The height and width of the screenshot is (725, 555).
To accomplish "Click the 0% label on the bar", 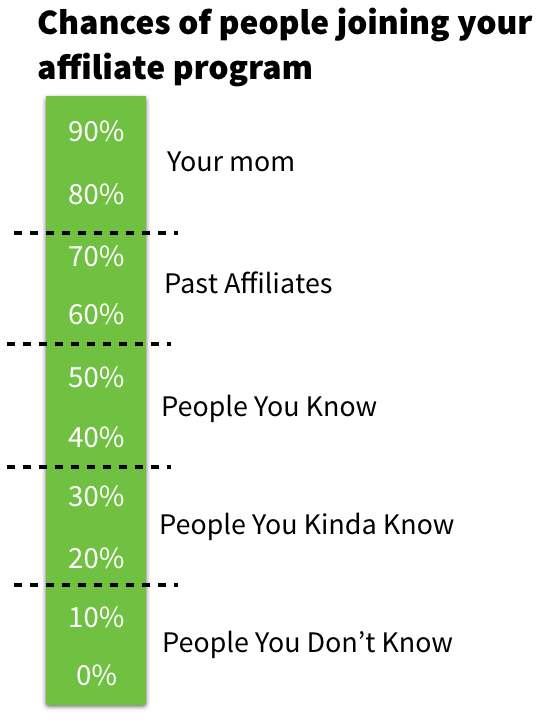I will (96, 676).
